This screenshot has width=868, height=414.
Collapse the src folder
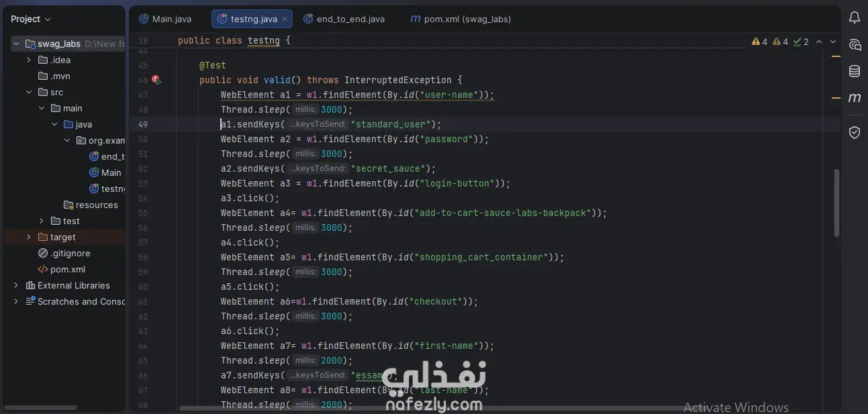click(28, 92)
